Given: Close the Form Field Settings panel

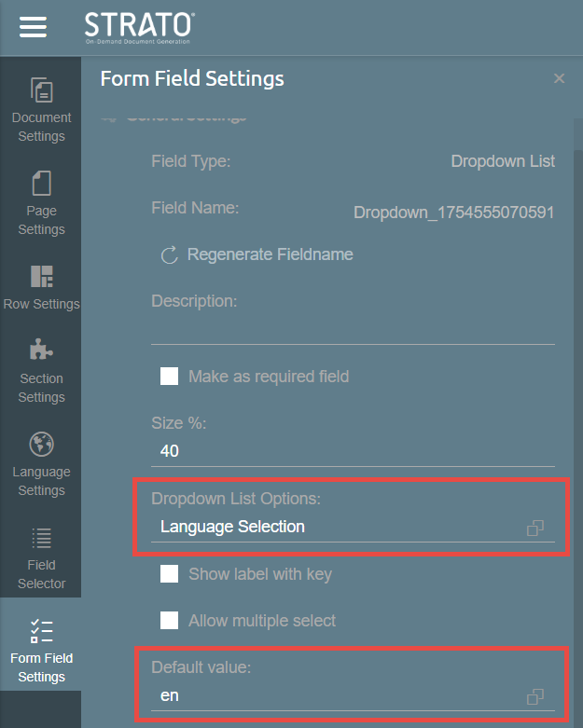Looking at the screenshot, I should click(559, 79).
